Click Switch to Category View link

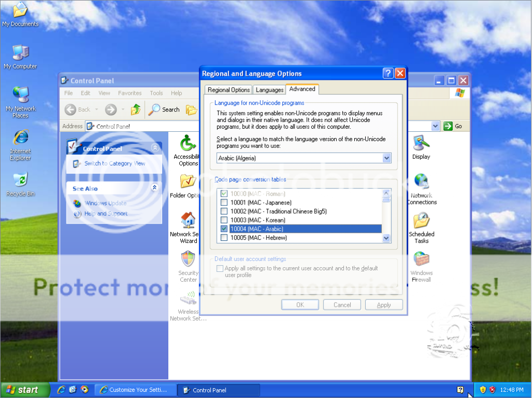[x=115, y=163]
